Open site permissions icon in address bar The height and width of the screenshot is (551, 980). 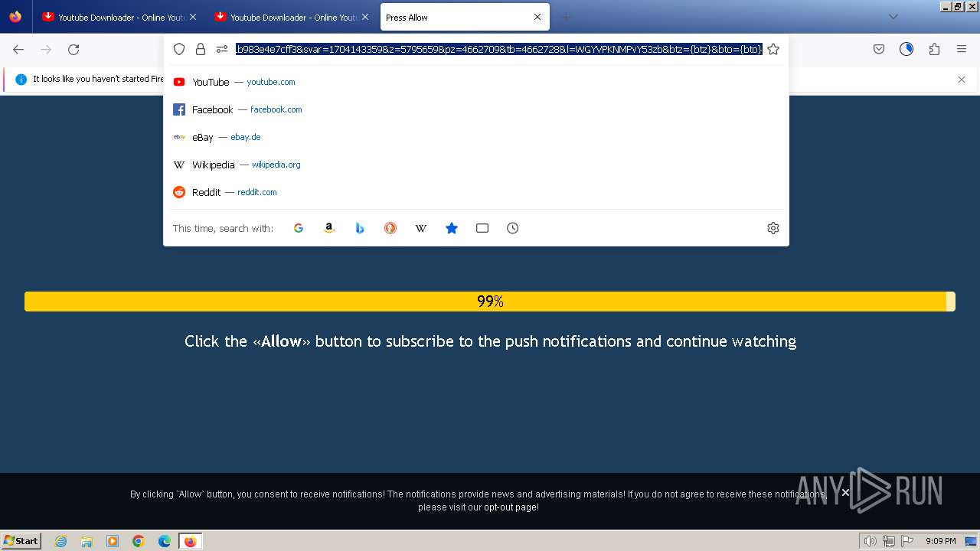click(222, 49)
